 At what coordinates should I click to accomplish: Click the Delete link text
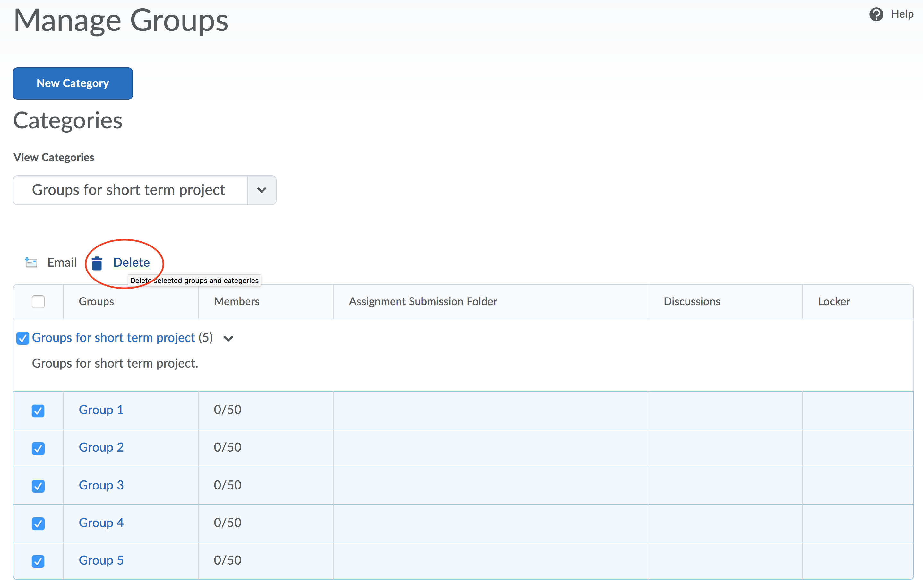pyautogui.click(x=131, y=263)
